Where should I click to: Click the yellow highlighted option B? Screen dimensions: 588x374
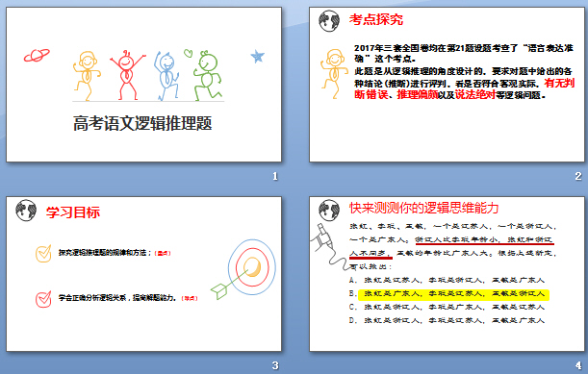click(x=453, y=294)
